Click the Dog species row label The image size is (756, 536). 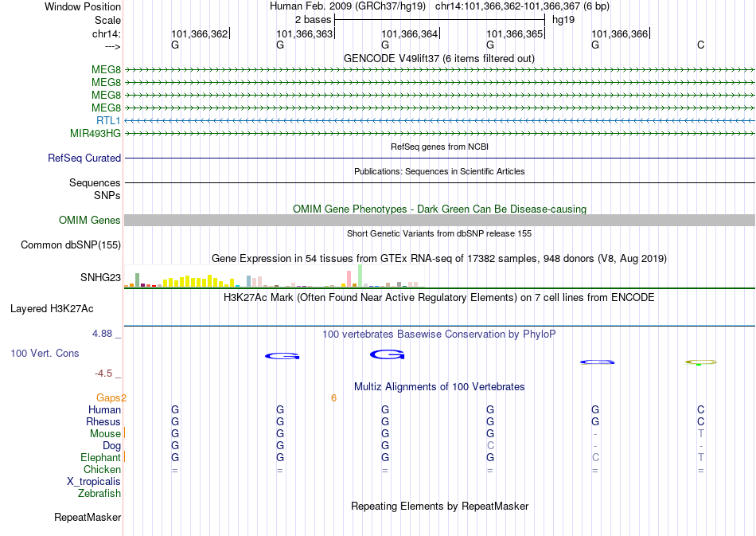pos(111,446)
